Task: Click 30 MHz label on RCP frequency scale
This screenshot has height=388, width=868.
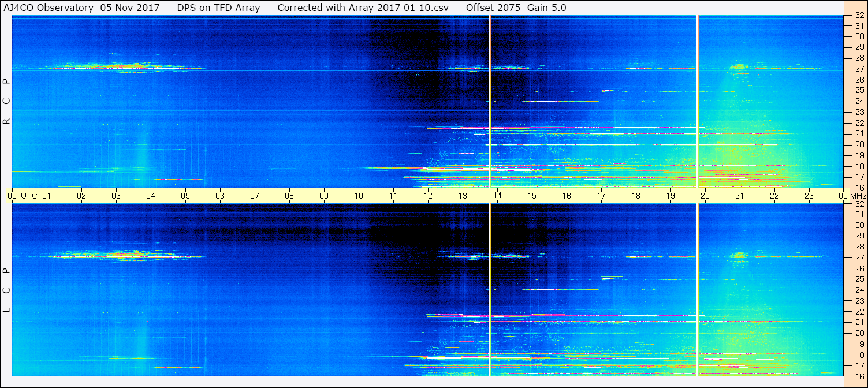Action: coord(859,36)
